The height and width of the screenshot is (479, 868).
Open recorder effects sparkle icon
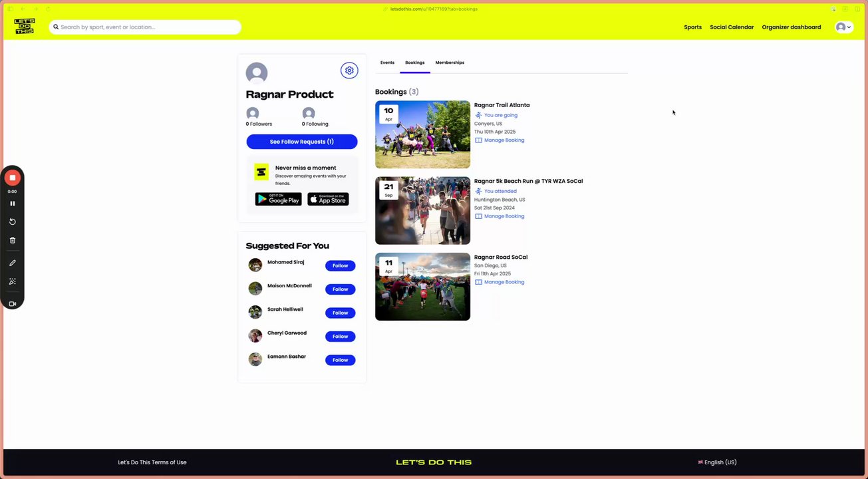click(x=12, y=281)
